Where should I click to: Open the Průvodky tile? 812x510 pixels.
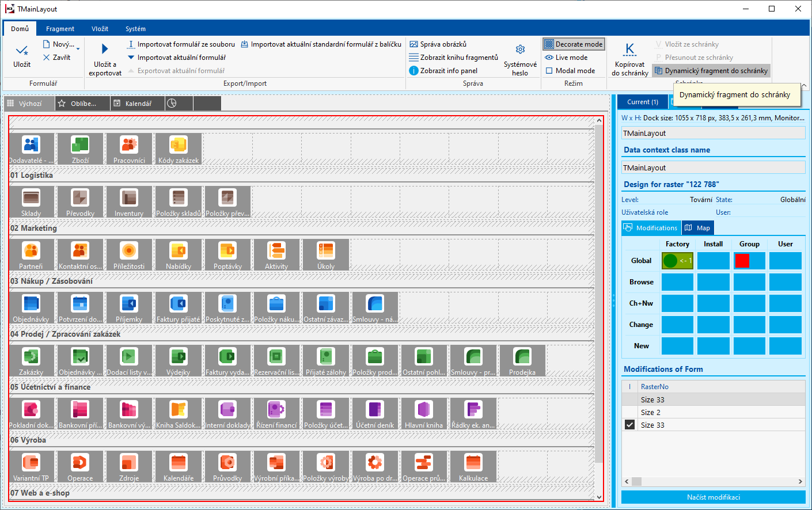coord(227,467)
